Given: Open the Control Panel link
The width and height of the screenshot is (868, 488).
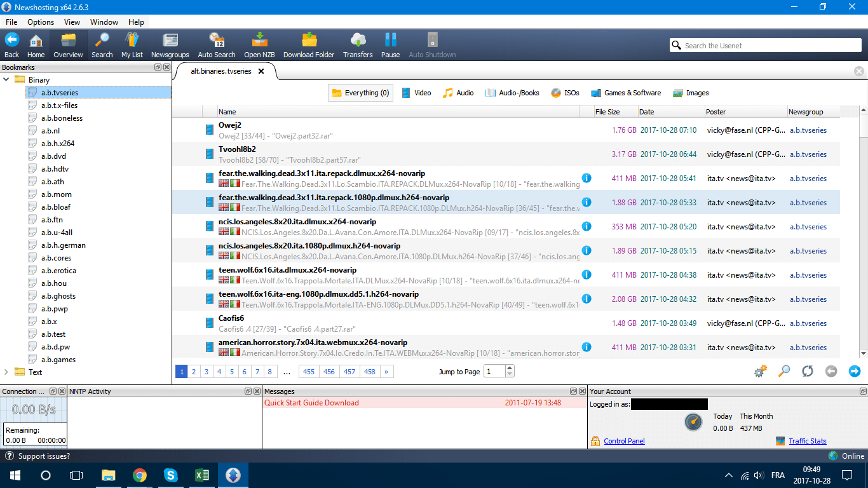Looking at the screenshot, I should tap(624, 441).
